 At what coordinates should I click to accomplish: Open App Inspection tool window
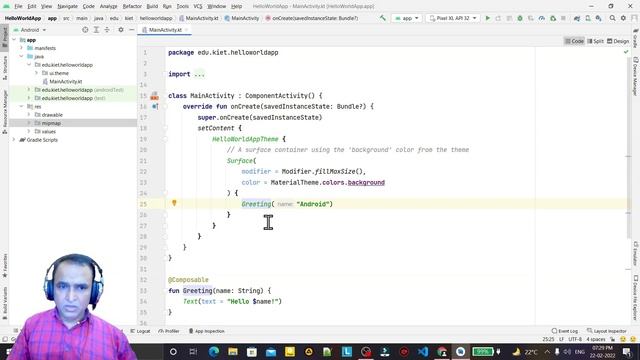pos(207,331)
